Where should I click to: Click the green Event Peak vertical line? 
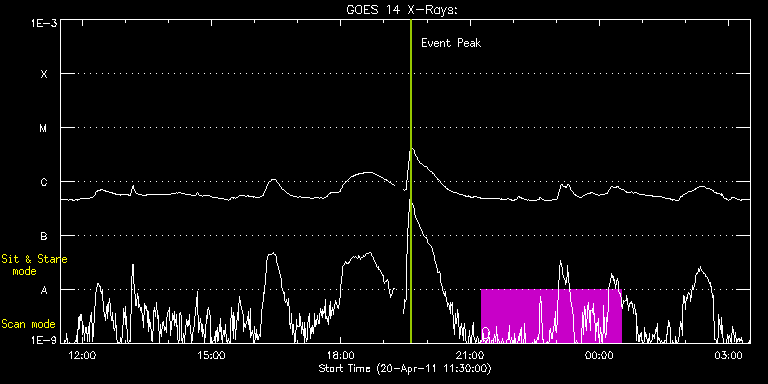[410, 181]
